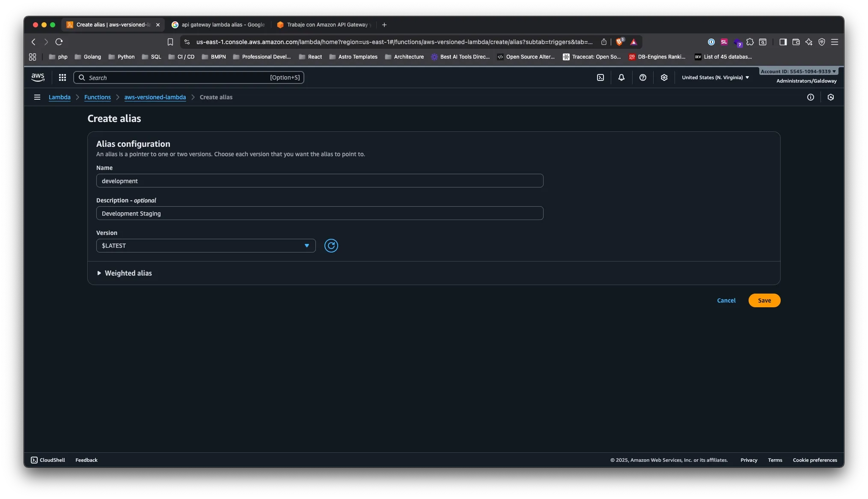This screenshot has width=868, height=499.
Task: Open the notifications bell
Action: [x=621, y=77]
